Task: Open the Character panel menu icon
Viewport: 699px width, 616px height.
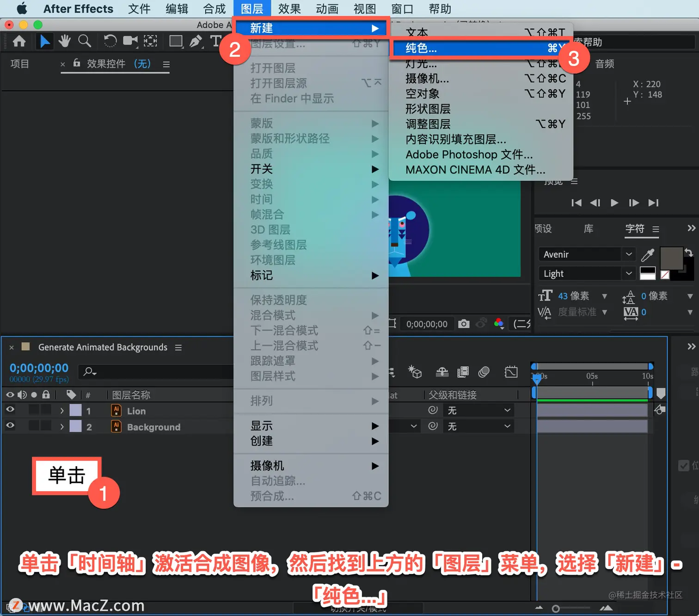Action: pyautogui.click(x=656, y=229)
